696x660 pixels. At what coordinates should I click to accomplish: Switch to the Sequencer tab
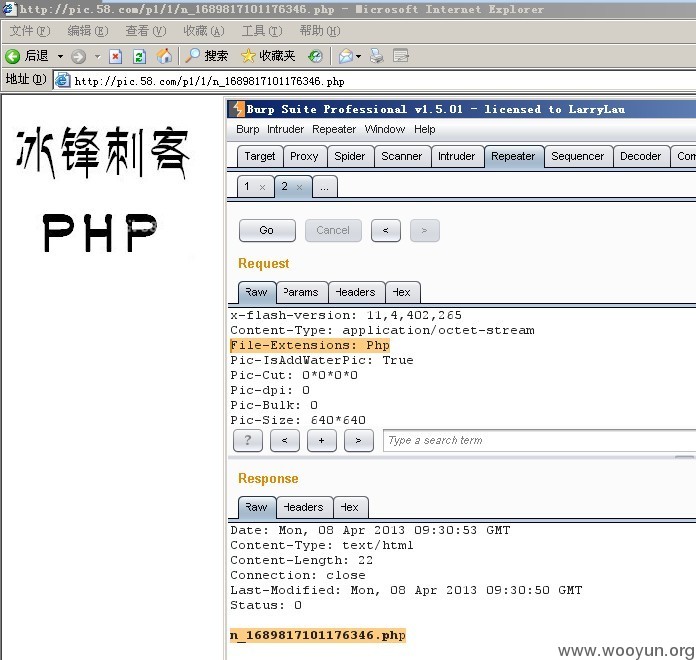pyautogui.click(x=578, y=156)
